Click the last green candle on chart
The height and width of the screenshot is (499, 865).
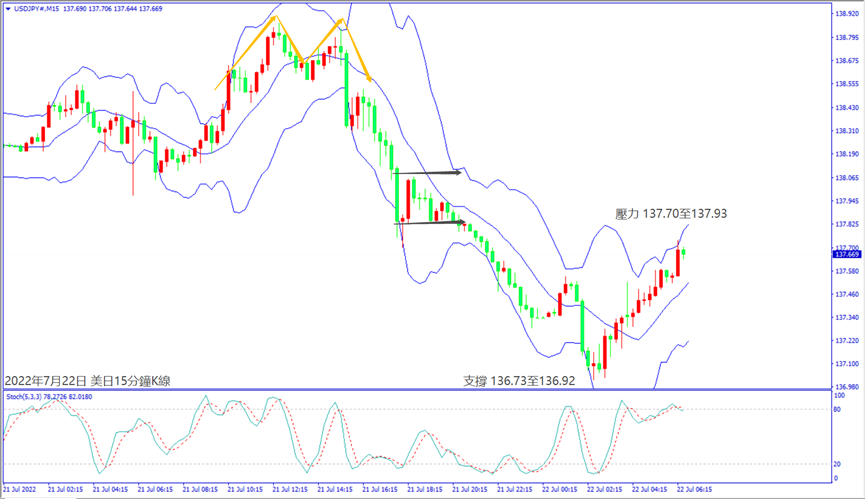point(685,251)
